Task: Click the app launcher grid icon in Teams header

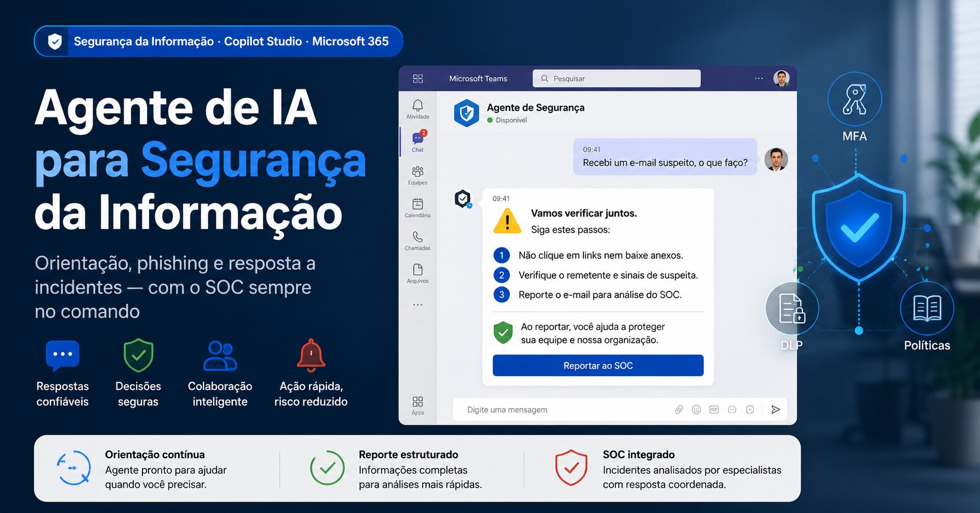Action: click(x=418, y=79)
